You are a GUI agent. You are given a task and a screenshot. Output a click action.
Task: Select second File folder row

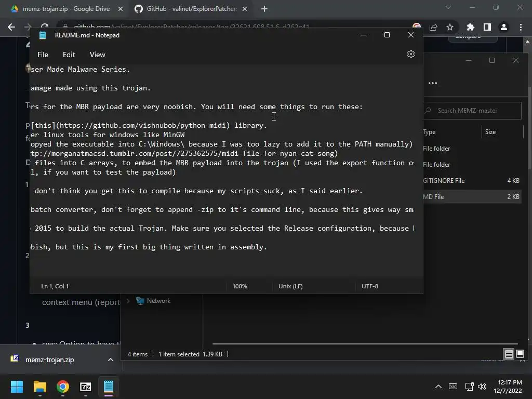pos(472,165)
